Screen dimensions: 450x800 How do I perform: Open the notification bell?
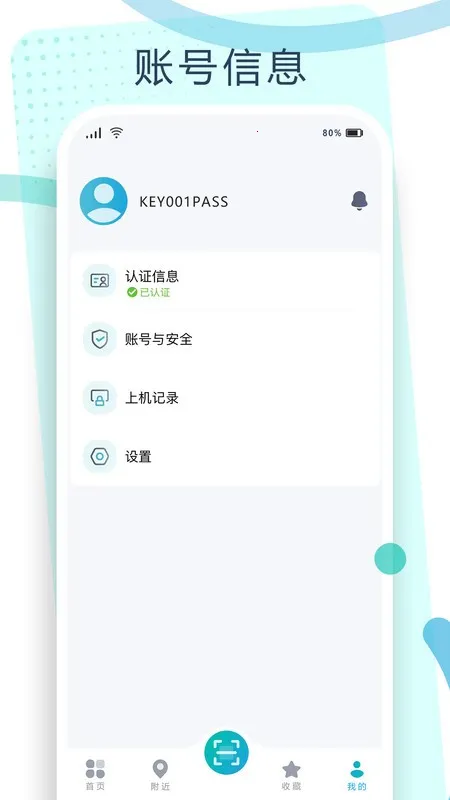click(359, 201)
